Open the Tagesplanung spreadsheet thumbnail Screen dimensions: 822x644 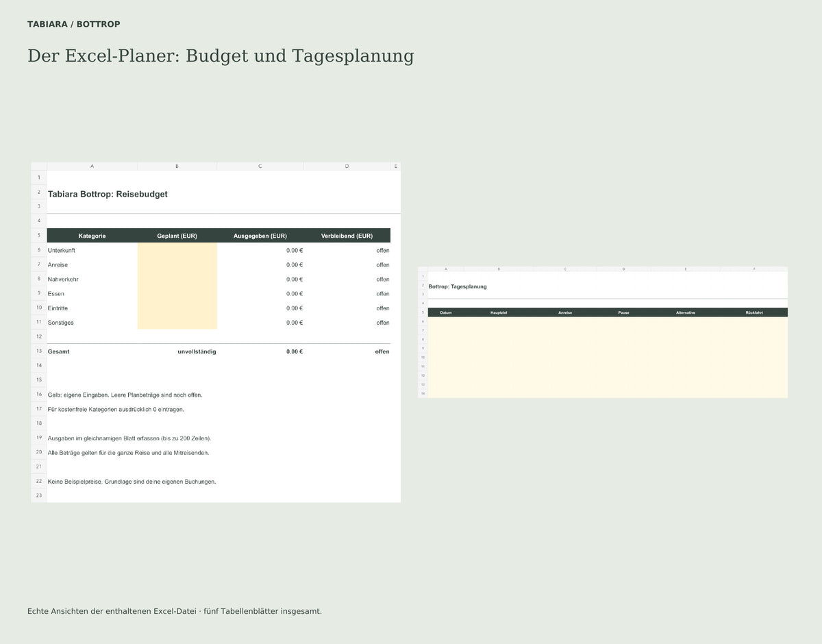pyautogui.click(x=603, y=332)
